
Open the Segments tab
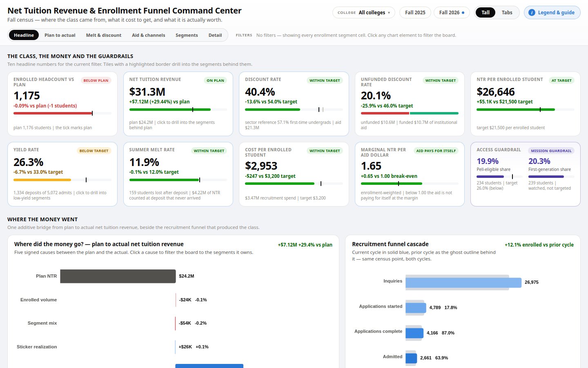click(187, 35)
